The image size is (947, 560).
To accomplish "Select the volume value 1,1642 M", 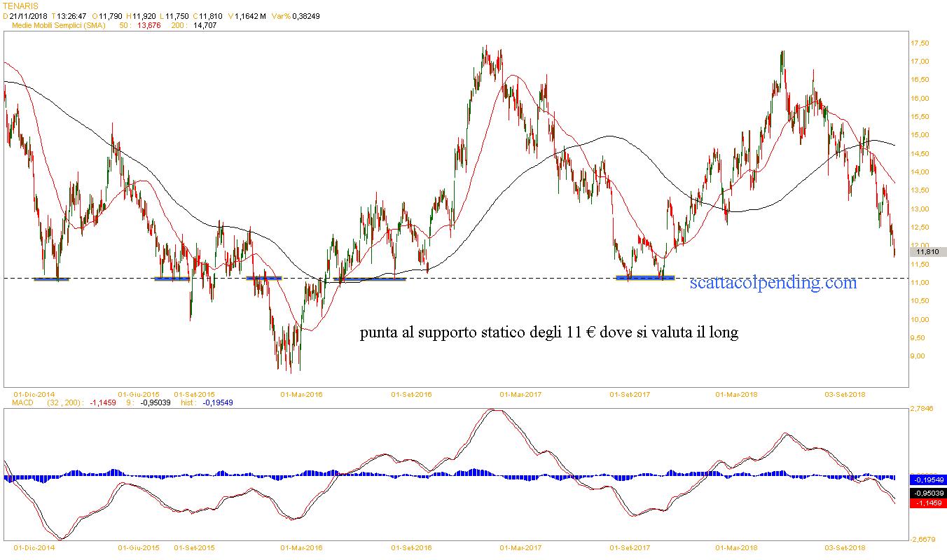I will click(250, 15).
